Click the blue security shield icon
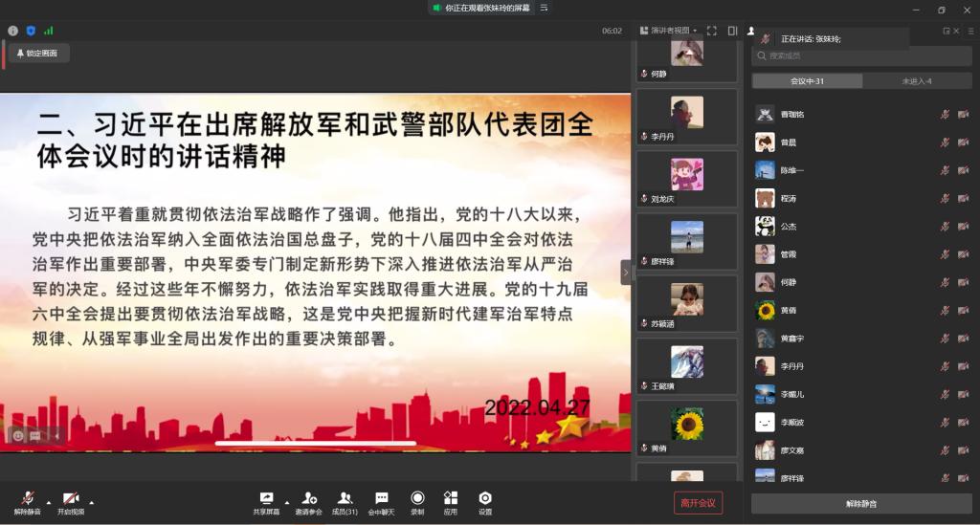The image size is (980, 525). [31, 31]
